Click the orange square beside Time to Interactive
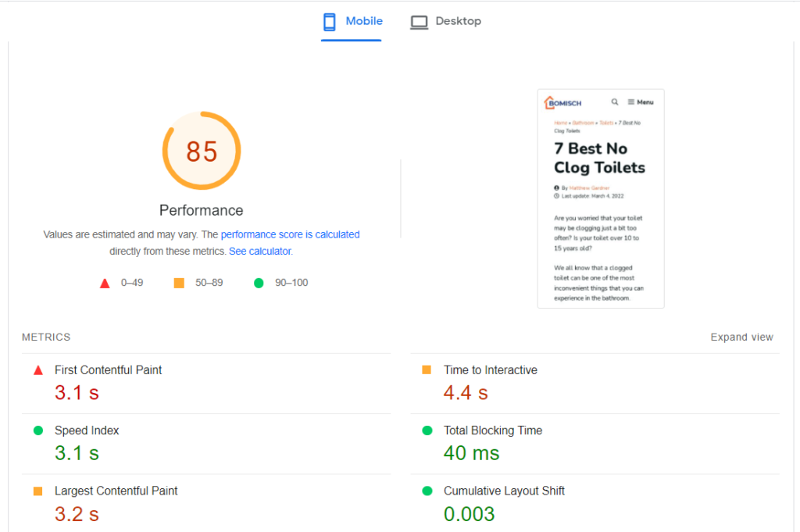Screen dimensions: 800x532 pyautogui.click(x=427, y=370)
